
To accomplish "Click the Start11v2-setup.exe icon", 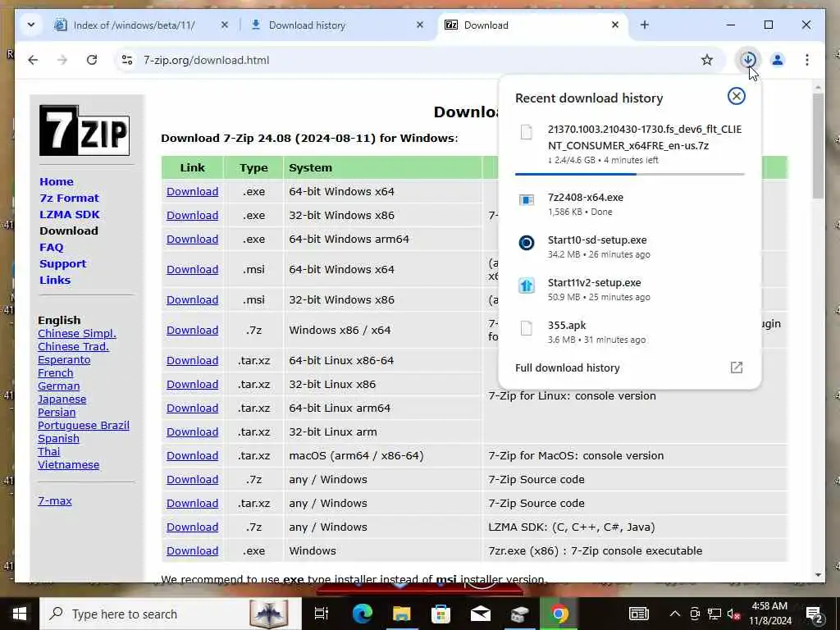I will (527, 285).
